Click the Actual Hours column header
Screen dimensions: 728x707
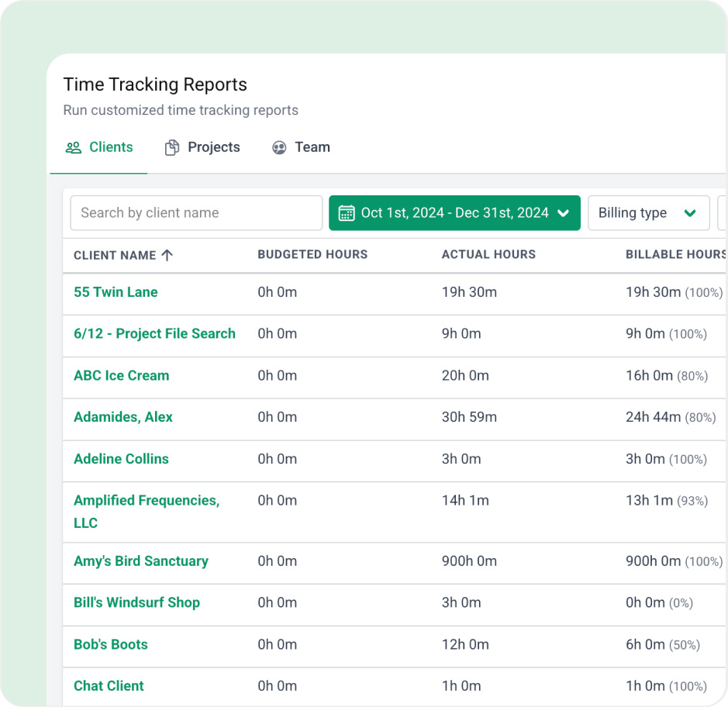point(488,254)
